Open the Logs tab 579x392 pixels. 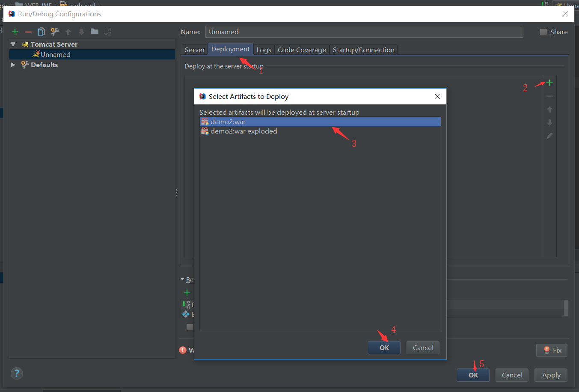264,50
